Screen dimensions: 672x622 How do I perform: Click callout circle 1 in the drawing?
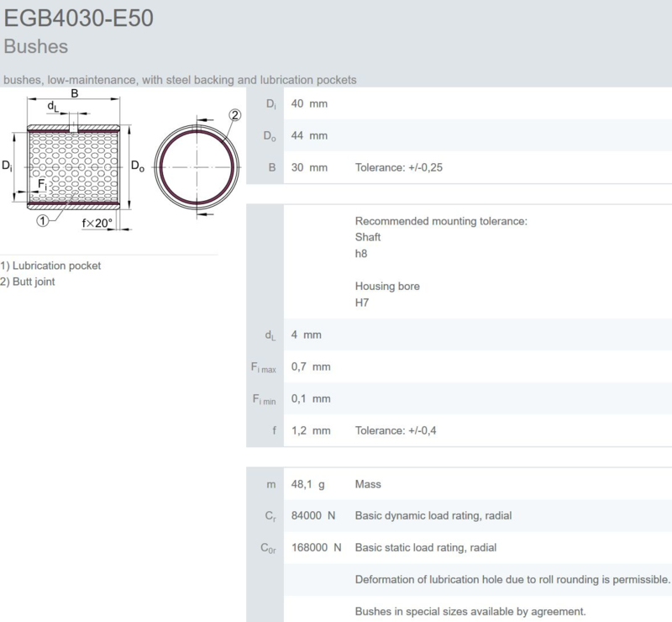coord(41,221)
